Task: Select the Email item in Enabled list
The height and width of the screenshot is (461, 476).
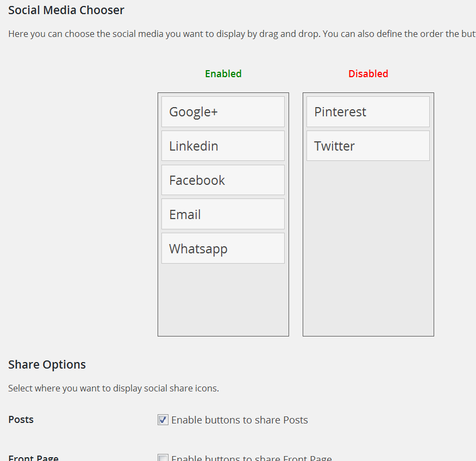Action: pyautogui.click(x=223, y=214)
